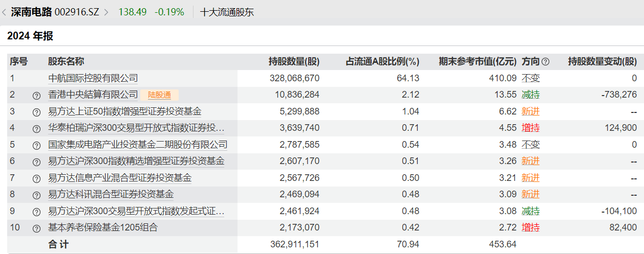Viewport: 644px width, 254px height.
Task: Open question icon for 华泰柏瑞沪深300 row
Action: tap(36, 129)
